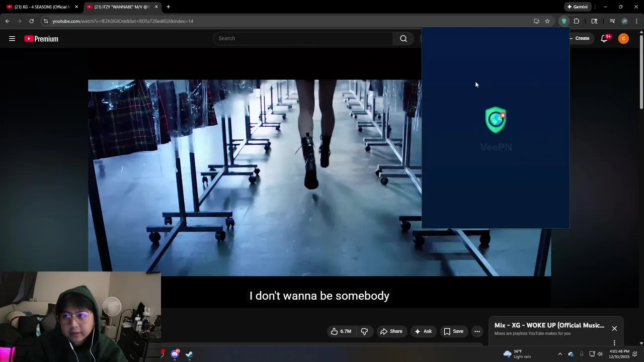The width and height of the screenshot is (644, 362).
Task: Open the clock showing 4:01:48 PM
Action: 619,354
